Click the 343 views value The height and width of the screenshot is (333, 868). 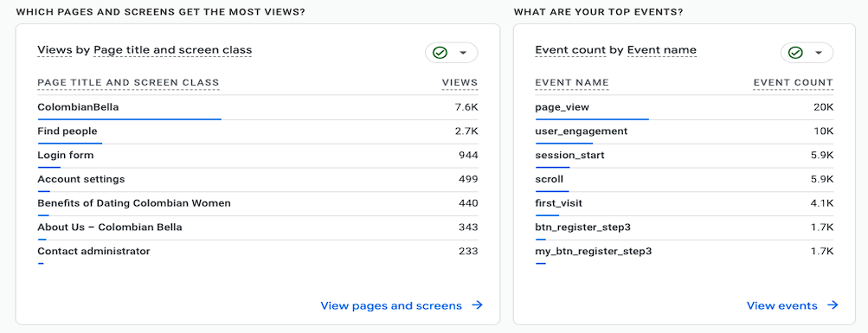point(468,227)
